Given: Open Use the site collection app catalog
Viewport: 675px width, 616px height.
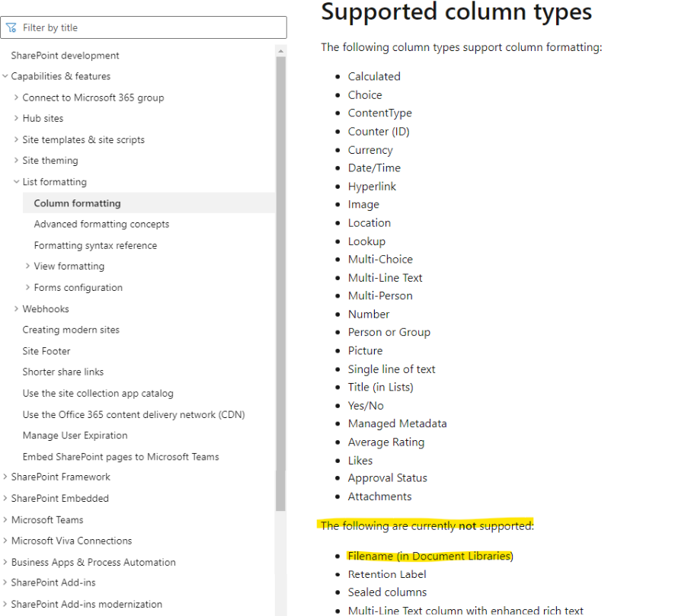Looking at the screenshot, I should 98,393.
